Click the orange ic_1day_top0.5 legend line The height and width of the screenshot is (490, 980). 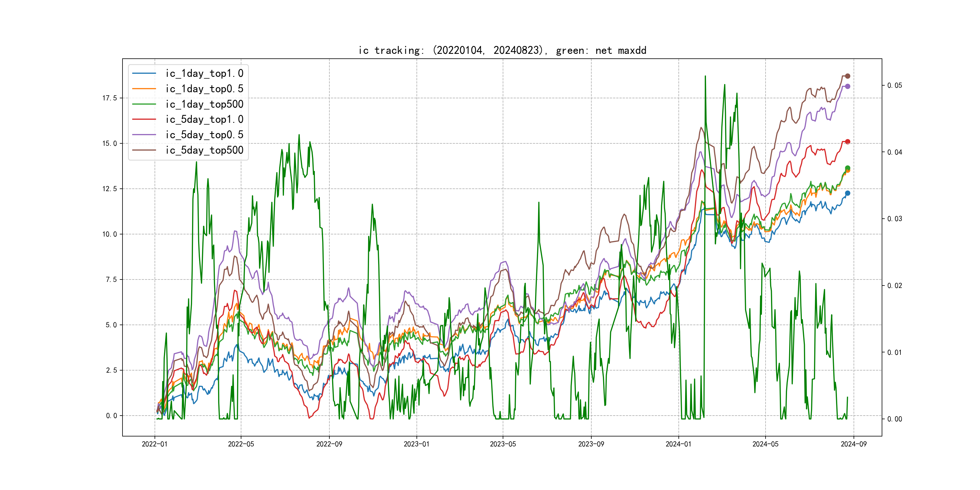(x=144, y=89)
